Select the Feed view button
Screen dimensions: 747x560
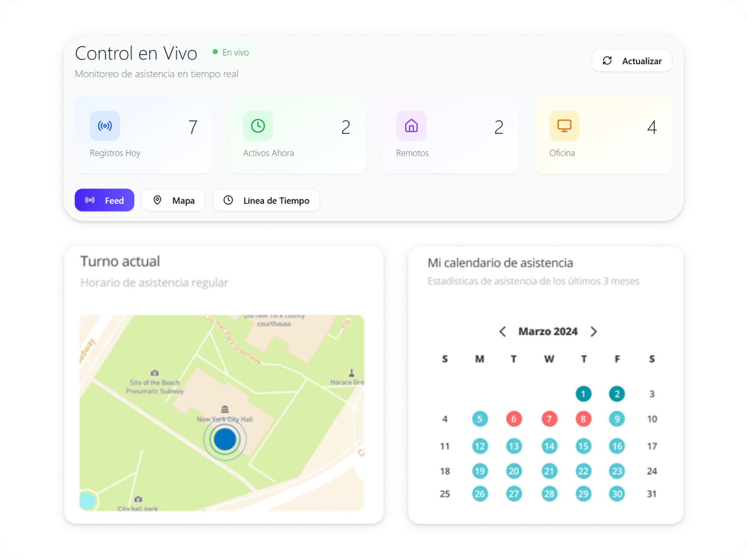(104, 200)
